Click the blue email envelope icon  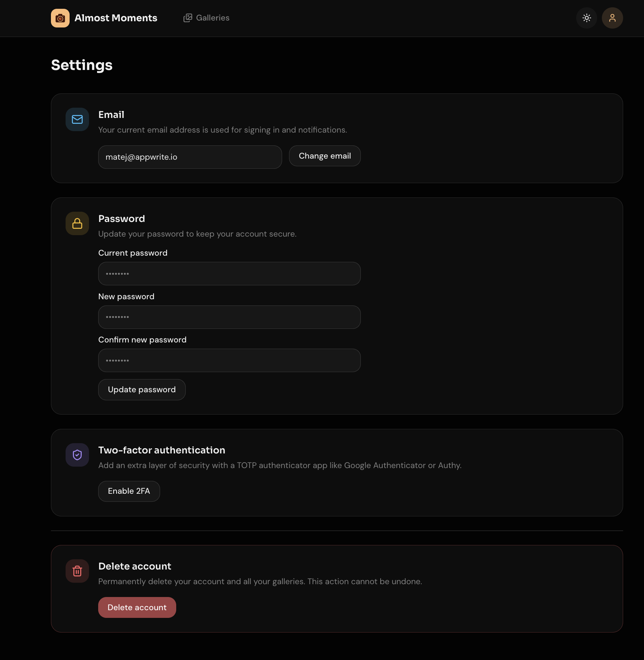(x=77, y=119)
